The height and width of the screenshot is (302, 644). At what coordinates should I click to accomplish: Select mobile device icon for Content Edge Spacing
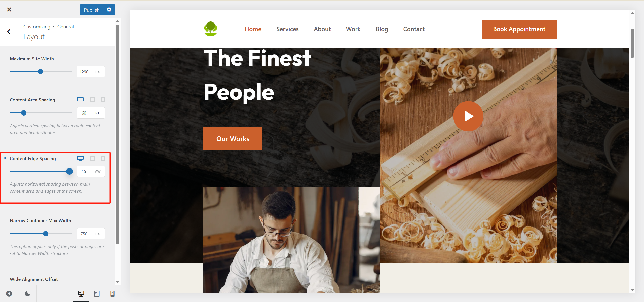coord(103,158)
